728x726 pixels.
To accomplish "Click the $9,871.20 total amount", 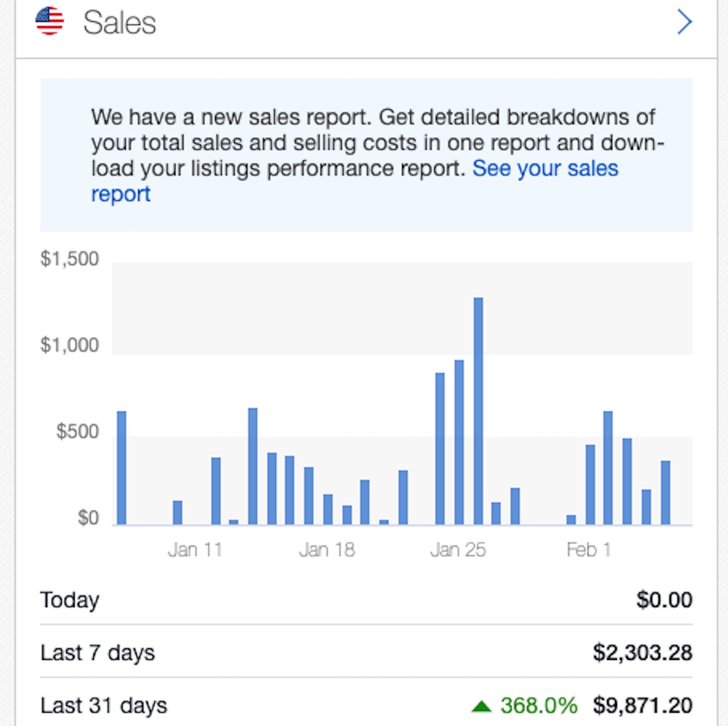I will pos(642,705).
